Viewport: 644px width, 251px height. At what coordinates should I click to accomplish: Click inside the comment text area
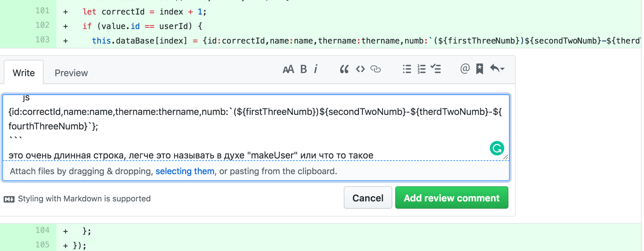256,128
